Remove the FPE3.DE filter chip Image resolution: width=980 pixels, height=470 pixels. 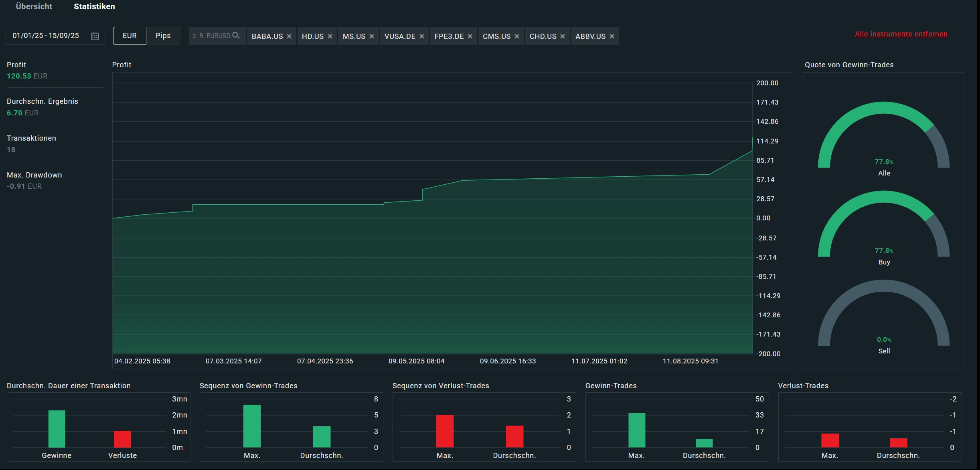coord(470,36)
